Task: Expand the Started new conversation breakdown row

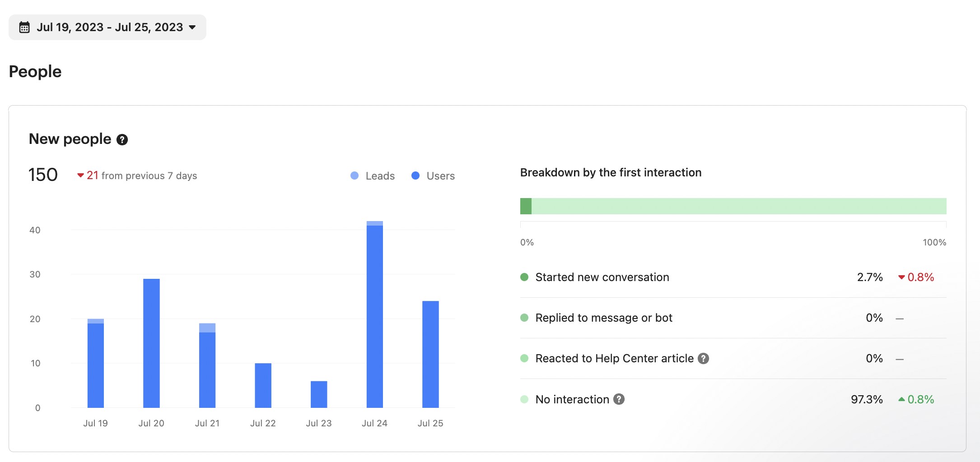Action: pos(602,277)
